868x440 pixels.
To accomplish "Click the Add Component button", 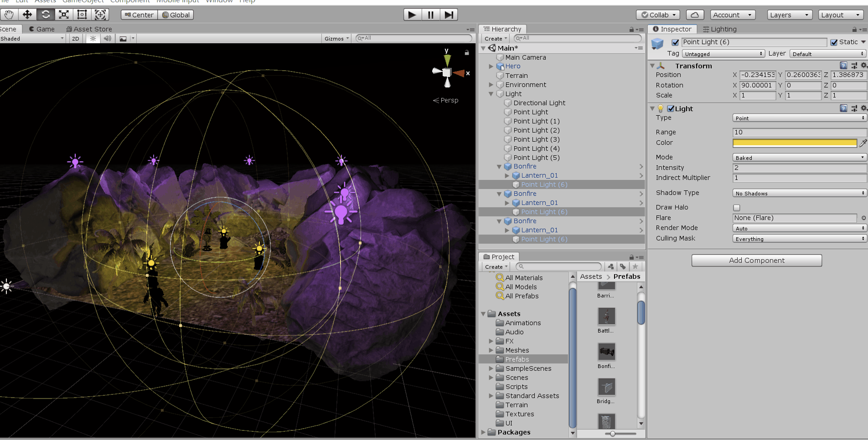I will point(756,260).
